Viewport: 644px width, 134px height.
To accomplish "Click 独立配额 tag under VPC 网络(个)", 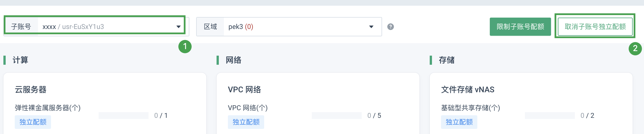I will click(x=246, y=122).
